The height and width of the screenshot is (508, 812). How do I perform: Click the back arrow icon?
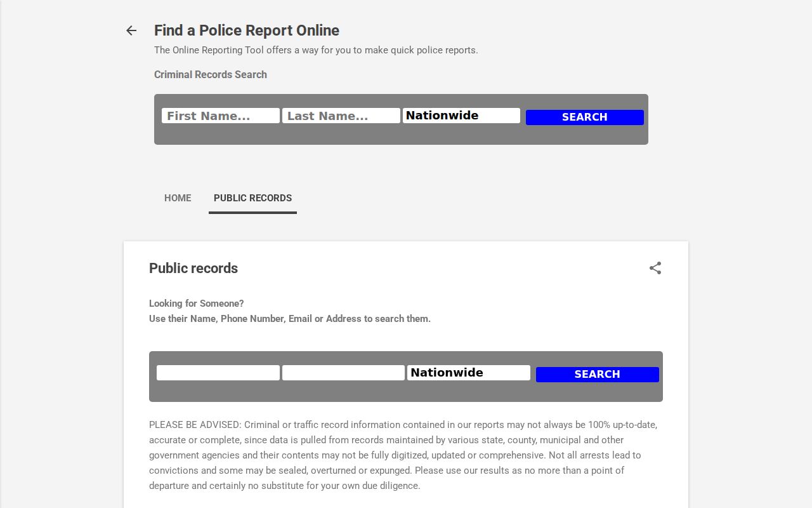131,30
